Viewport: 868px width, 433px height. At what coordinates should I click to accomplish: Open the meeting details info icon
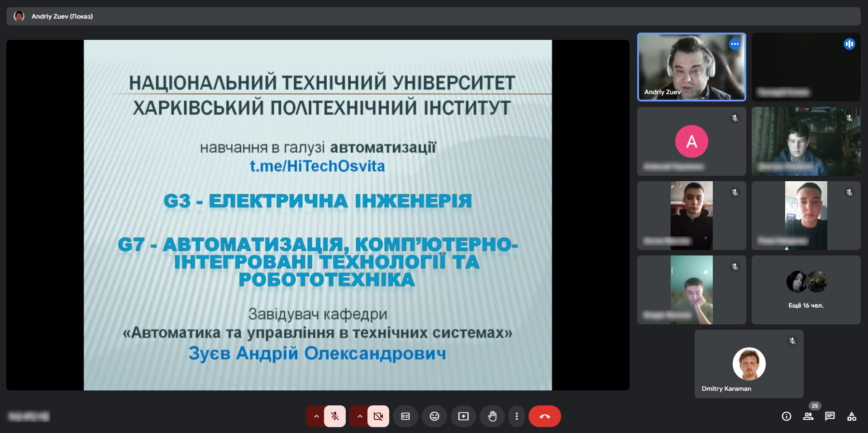point(787,416)
